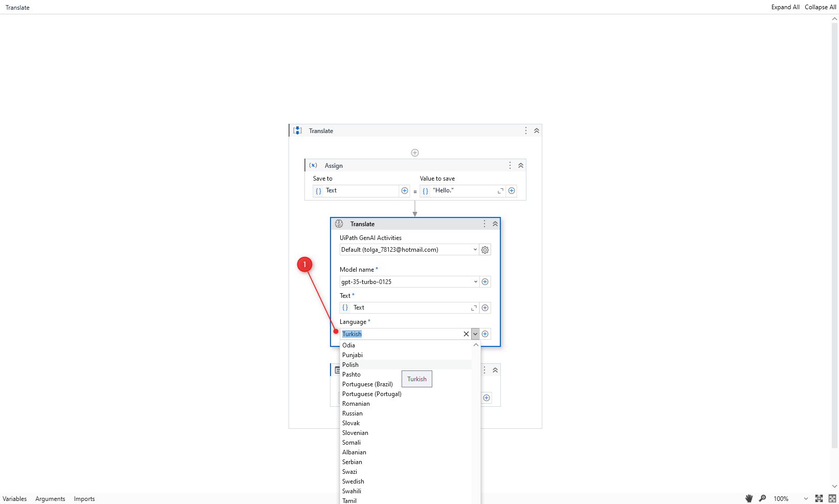Image resolution: width=839 pixels, height=504 pixels.
Task: Pick Swahili from the language list
Action: coord(406,491)
